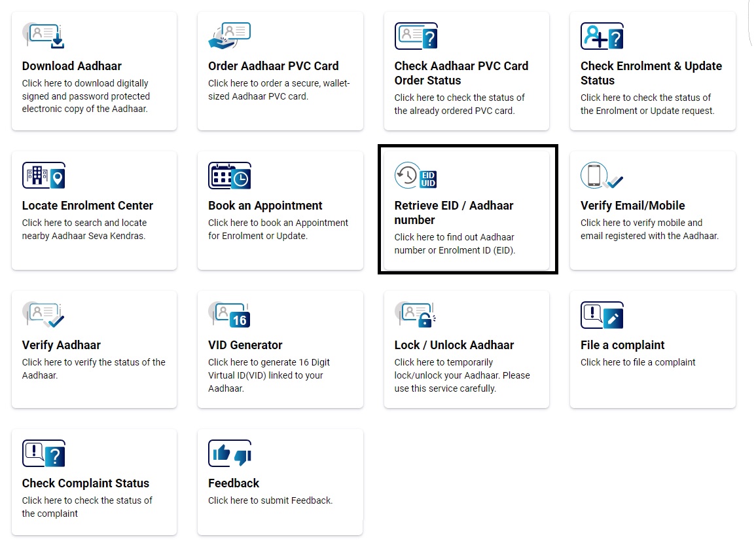Click the Retrieve EID/UID clock icon

[x=416, y=175]
